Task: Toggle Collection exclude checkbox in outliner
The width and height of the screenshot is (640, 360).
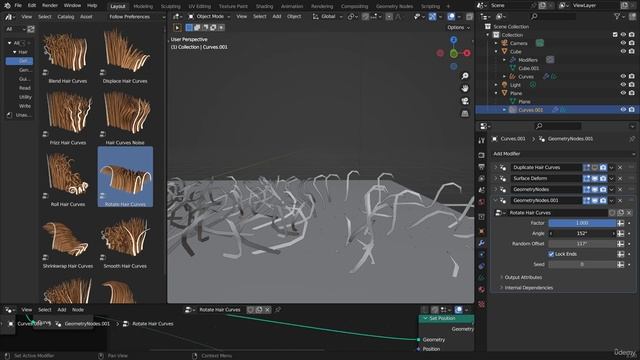Action: (615, 35)
